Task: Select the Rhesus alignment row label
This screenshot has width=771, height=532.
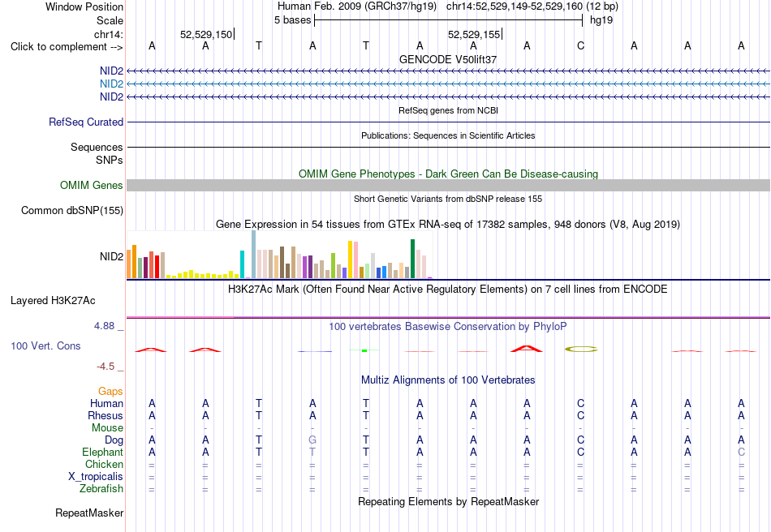Action: point(106,415)
